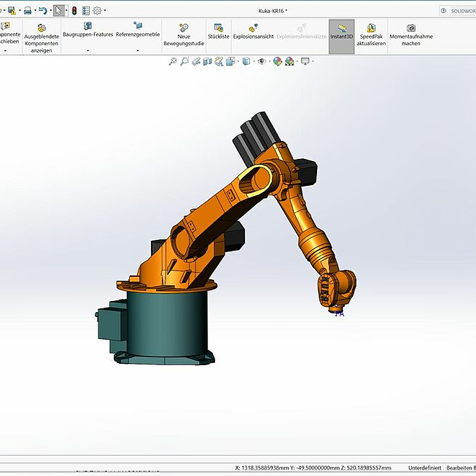Viewport: 476px width, 476px height.
Task: Click the SOLIDWORKS help search field
Action: pyautogui.click(x=458, y=11)
